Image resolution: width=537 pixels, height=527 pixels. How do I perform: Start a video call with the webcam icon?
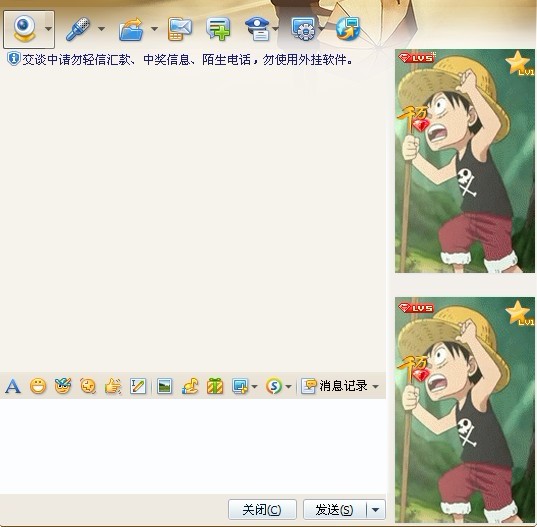[24, 29]
